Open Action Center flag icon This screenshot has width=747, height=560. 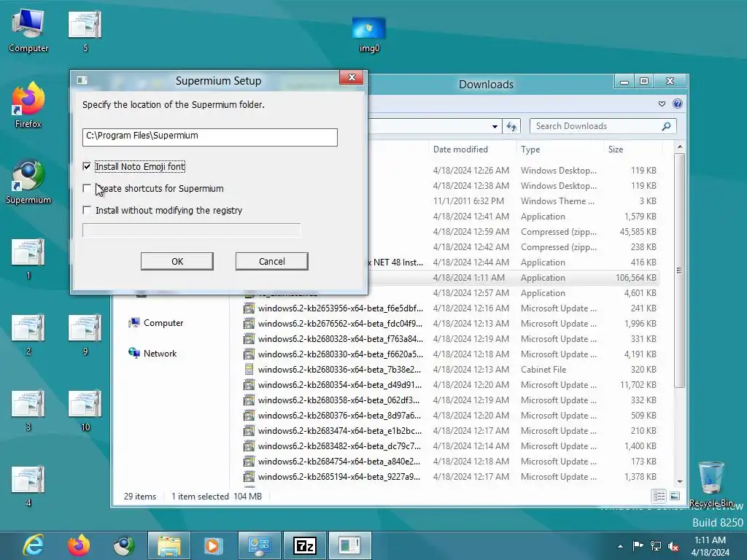point(638,545)
